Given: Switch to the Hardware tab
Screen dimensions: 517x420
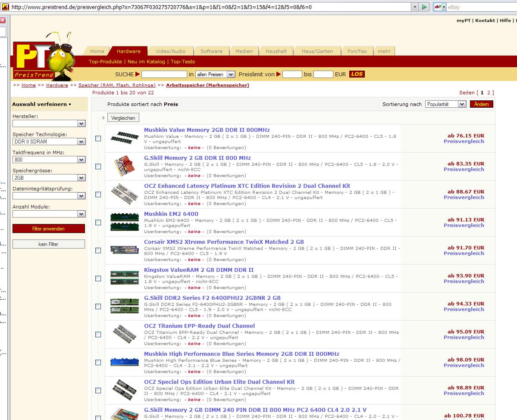Looking at the screenshot, I should coord(128,51).
